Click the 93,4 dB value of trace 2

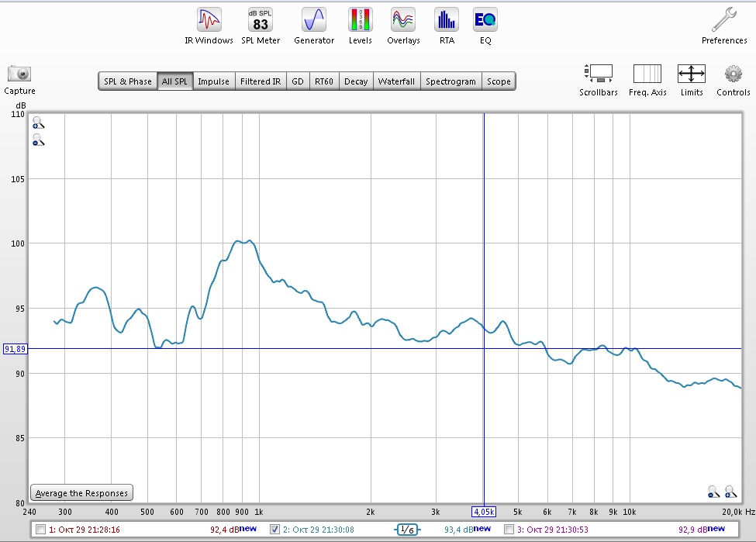(x=459, y=530)
